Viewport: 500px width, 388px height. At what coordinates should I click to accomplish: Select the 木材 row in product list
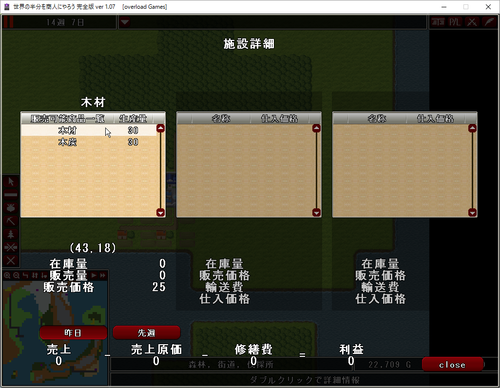89,130
